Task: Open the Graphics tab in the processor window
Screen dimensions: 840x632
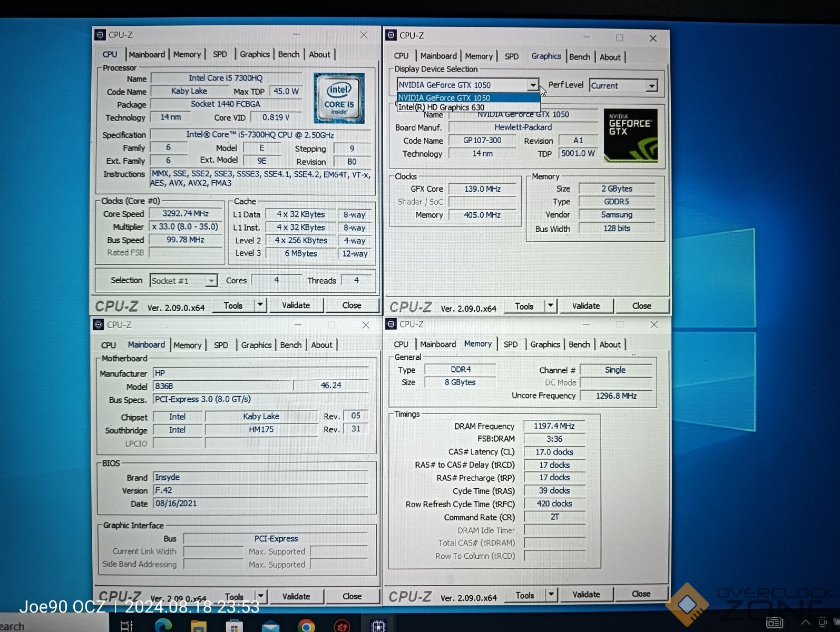Action: (x=255, y=54)
